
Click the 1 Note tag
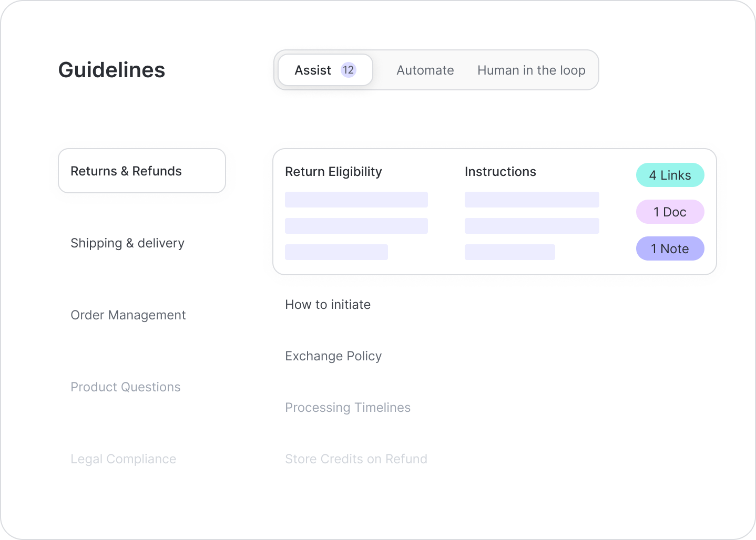[670, 249]
